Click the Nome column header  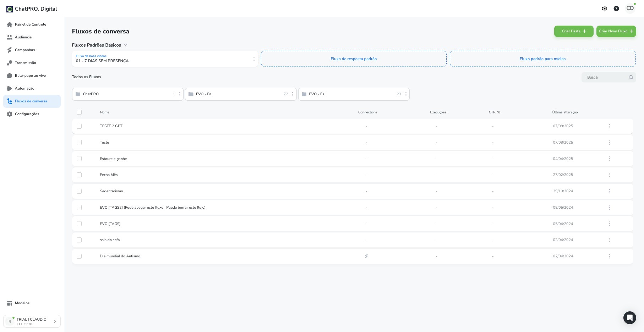click(x=105, y=112)
